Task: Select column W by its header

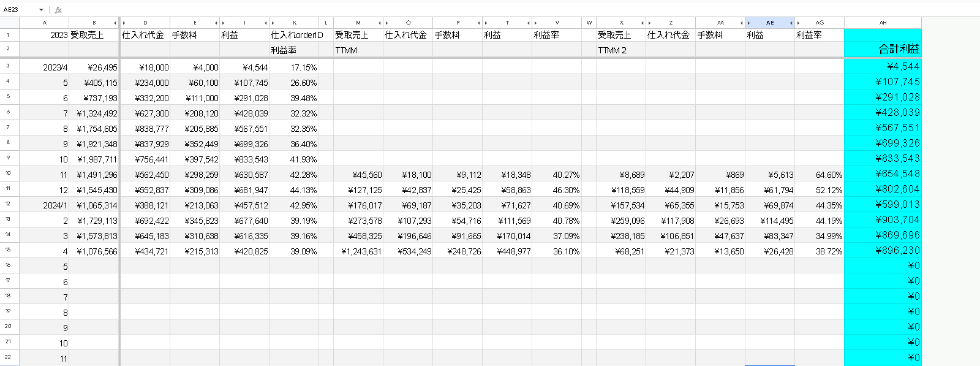Action: pyautogui.click(x=589, y=23)
